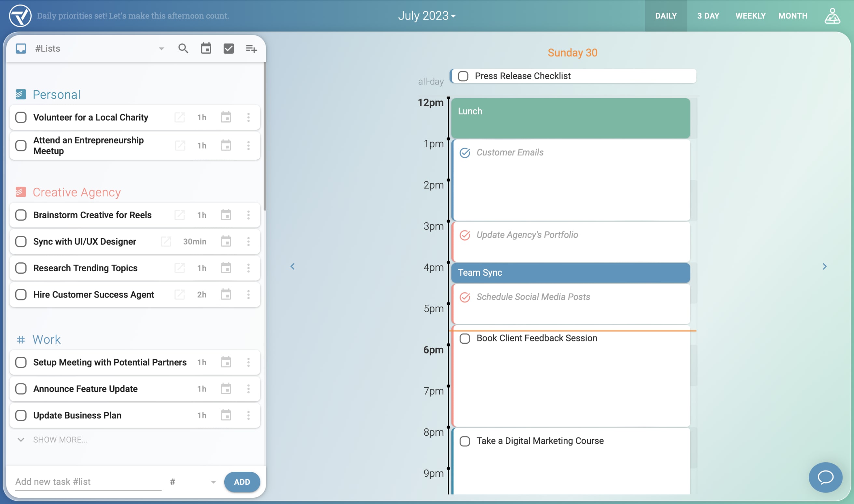This screenshot has width=854, height=504.
Task: Expand the #Lists selector dropdown
Action: pyautogui.click(x=161, y=49)
